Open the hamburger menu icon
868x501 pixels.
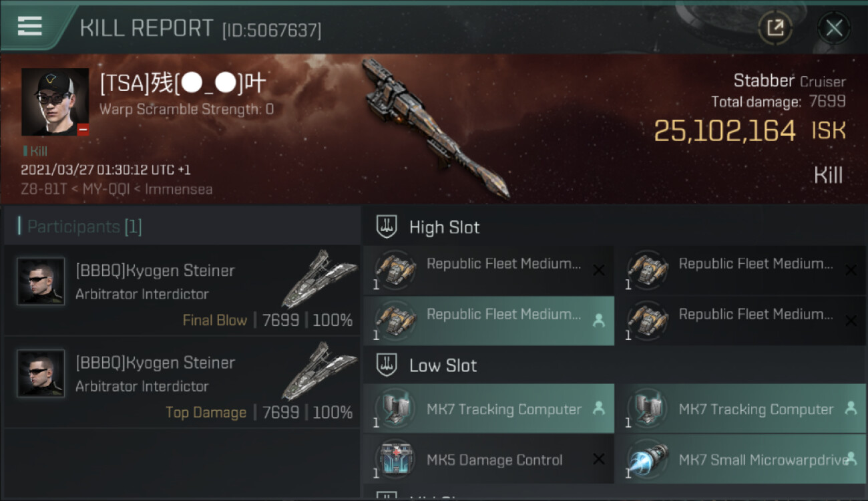tap(29, 26)
